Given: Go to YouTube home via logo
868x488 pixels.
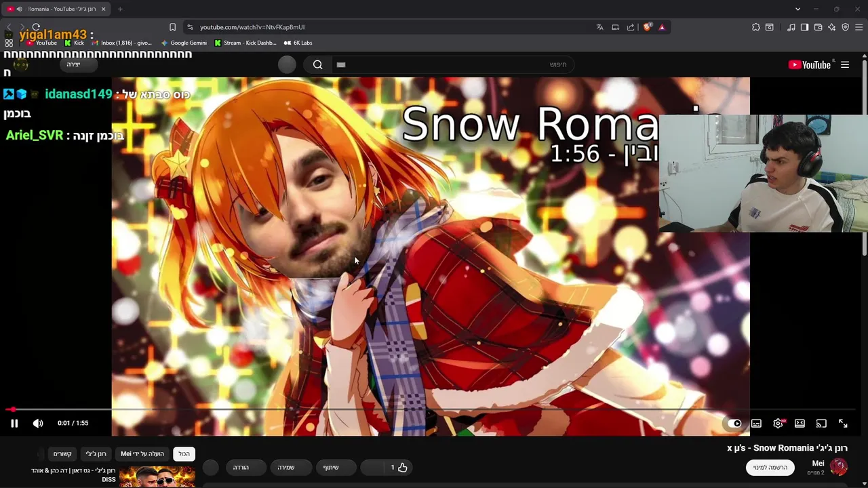Looking at the screenshot, I should 810,65.
